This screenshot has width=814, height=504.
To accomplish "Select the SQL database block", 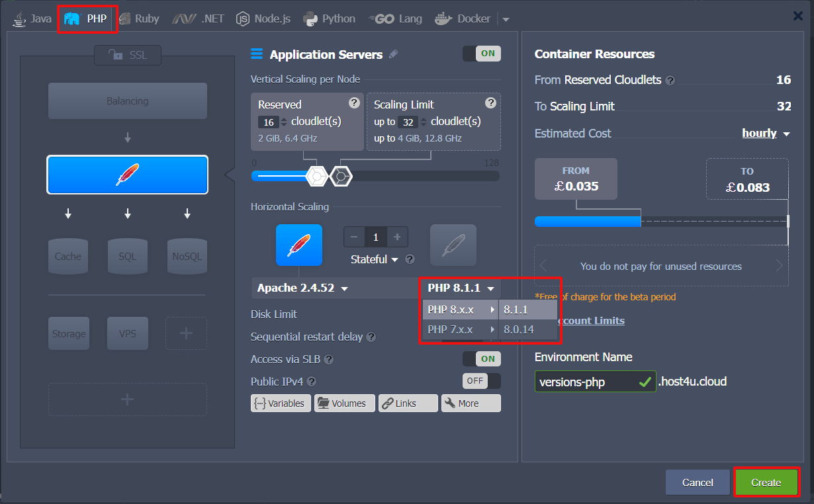I will pos(127,256).
